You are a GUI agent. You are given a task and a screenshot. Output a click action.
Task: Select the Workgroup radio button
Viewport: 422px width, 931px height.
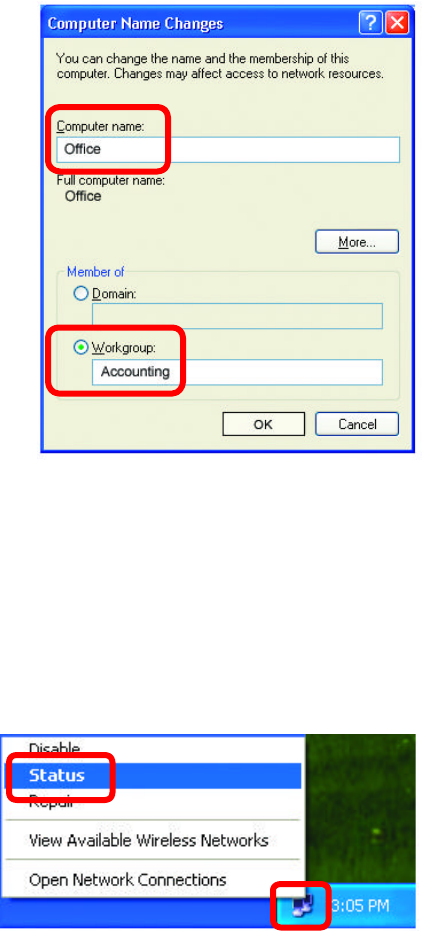81,348
